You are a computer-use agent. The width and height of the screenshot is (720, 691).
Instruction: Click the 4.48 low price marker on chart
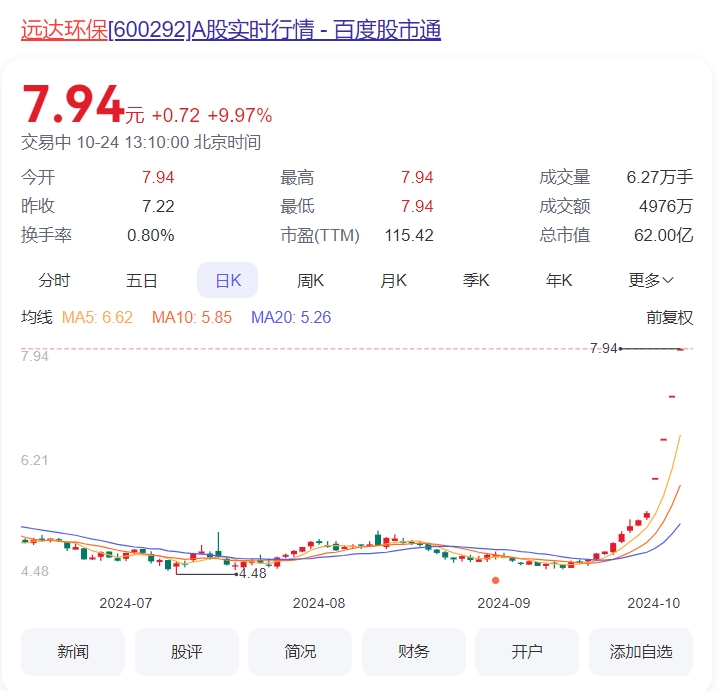point(253,574)
